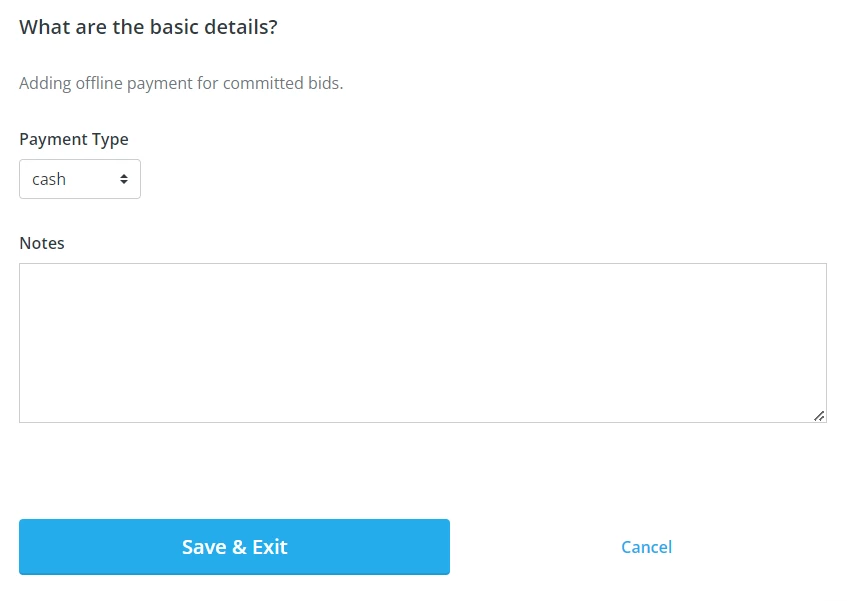Expand the payment type selection list
The image size is (847, 601).
[x=80, y=179]
